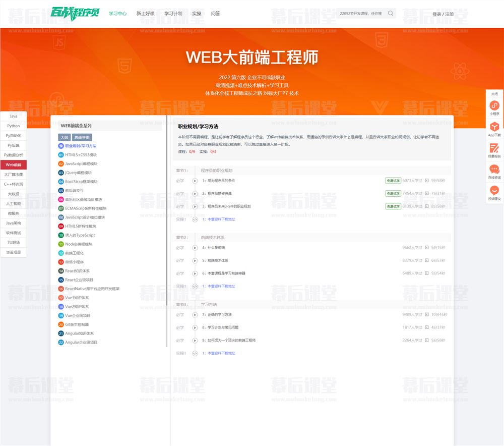Select the Web前端 category tab
The image size is (504, 446).
point(14,165)
